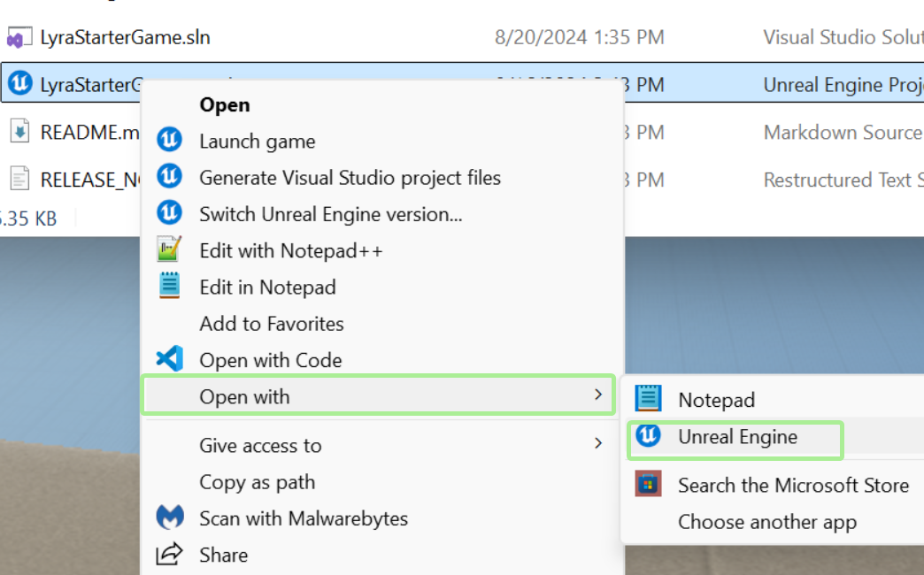Screen dimensions: 924x575
Task: Click the Notepad icon in Open with submenu
Action: [x=648, y=399]
